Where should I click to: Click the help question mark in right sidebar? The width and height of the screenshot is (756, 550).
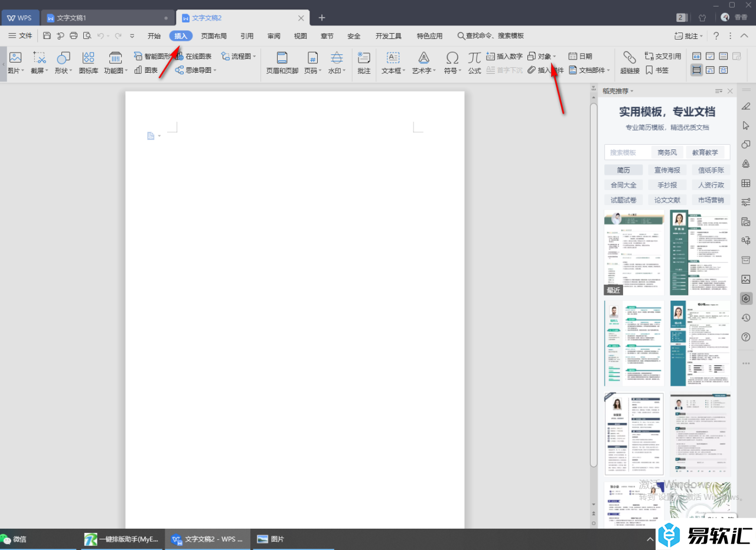pyautogui.click(x=746, y=337)
